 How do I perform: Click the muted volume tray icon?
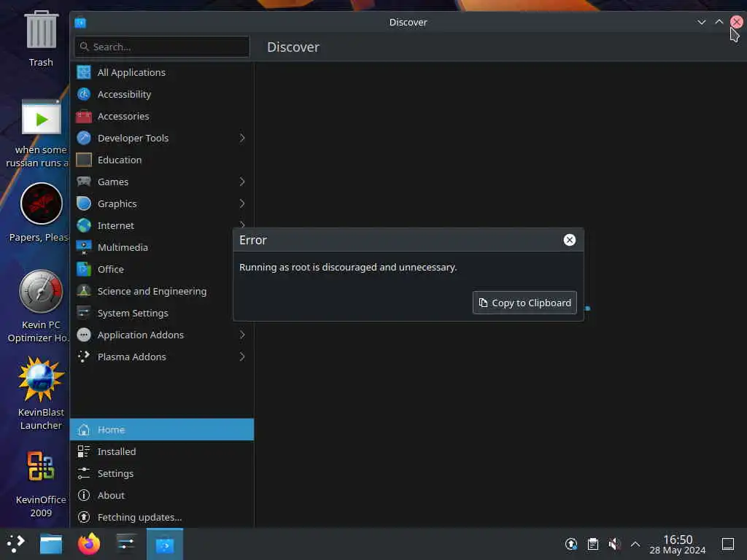point(614,544)
